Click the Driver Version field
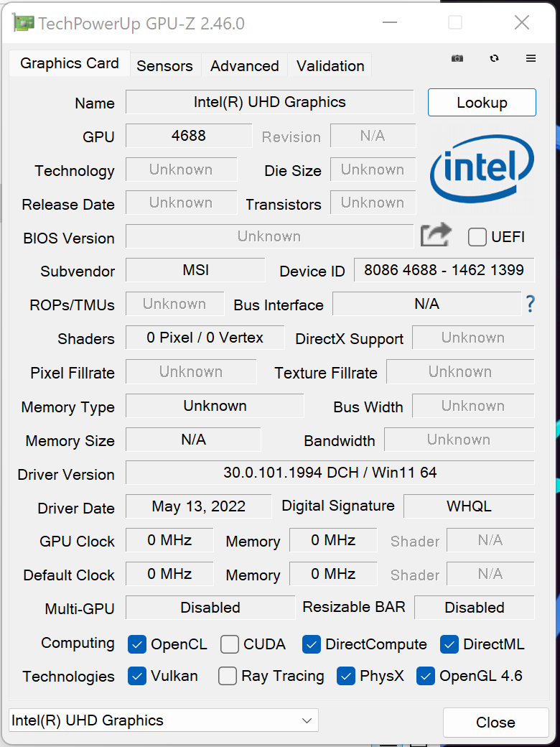 (330, 473)
